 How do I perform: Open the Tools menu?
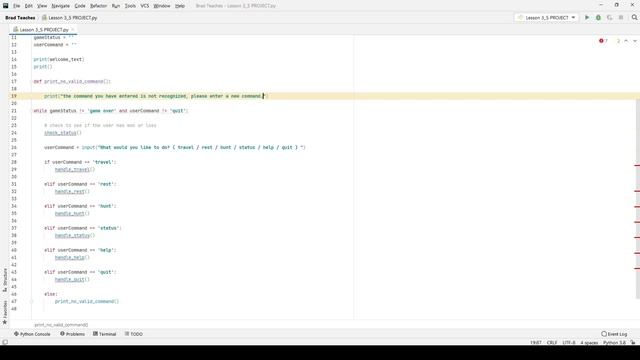click(x=130, y=6)
